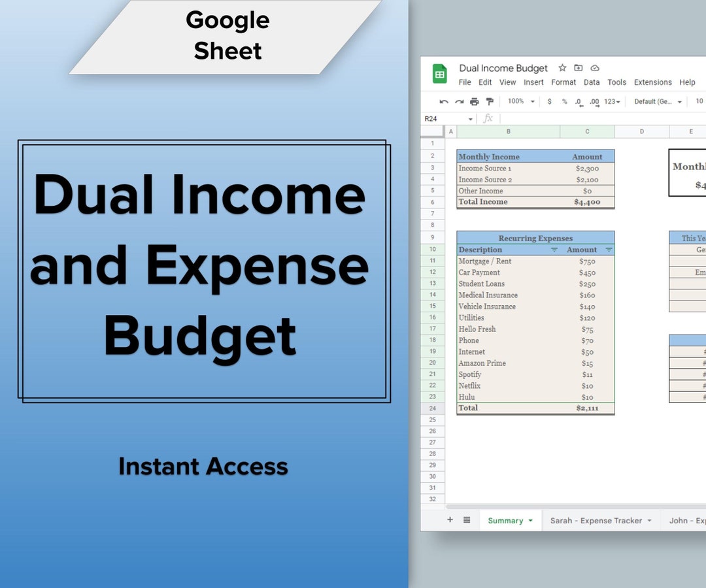The width and height of the screenshot is (706, 588).
Task: Apply percent format with the % icon
Action: tap(563, 101)
